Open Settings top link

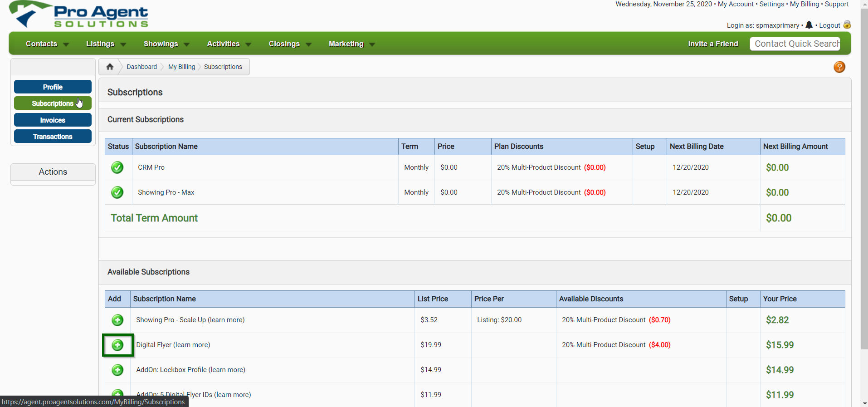(772, 4)
